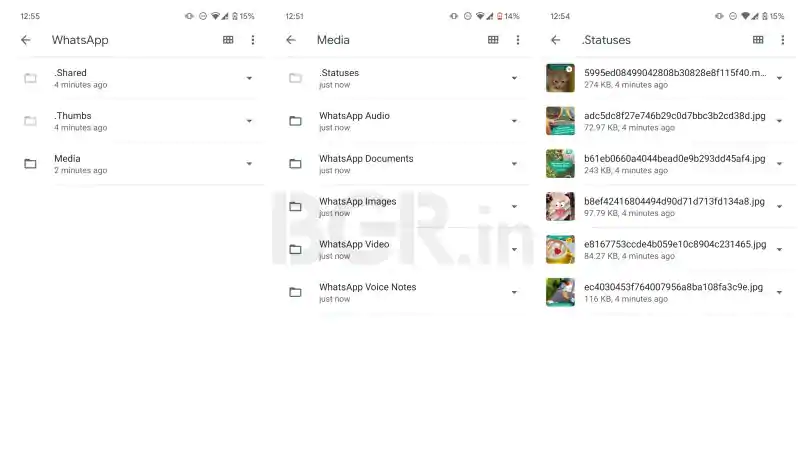Viewport: 805px width, 456px height.
Task: Click the WhatsApp Documents folder icon
Action: [x=295, y=164]
